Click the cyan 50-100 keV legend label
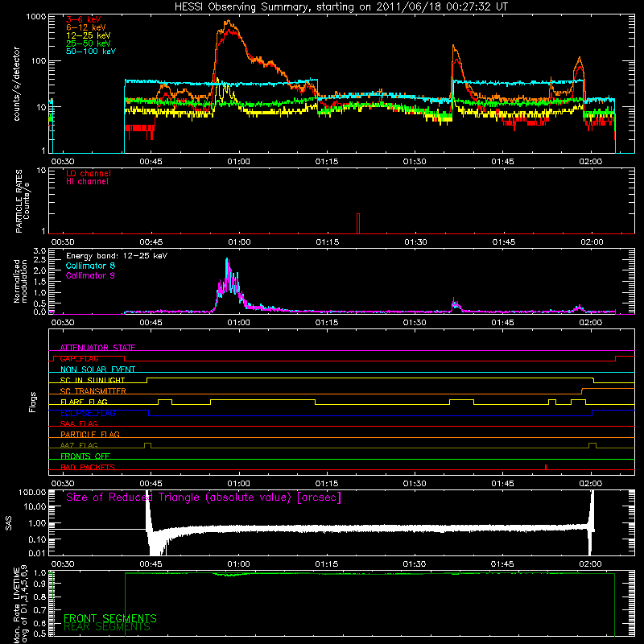The height and width of the screenshot is (644, 644). click(x=91, y=52)
